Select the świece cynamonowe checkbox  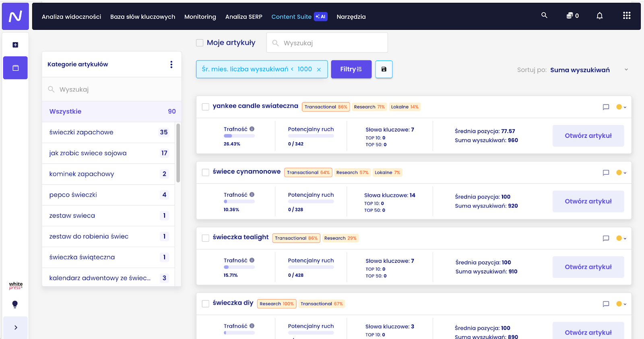point(205,173)
